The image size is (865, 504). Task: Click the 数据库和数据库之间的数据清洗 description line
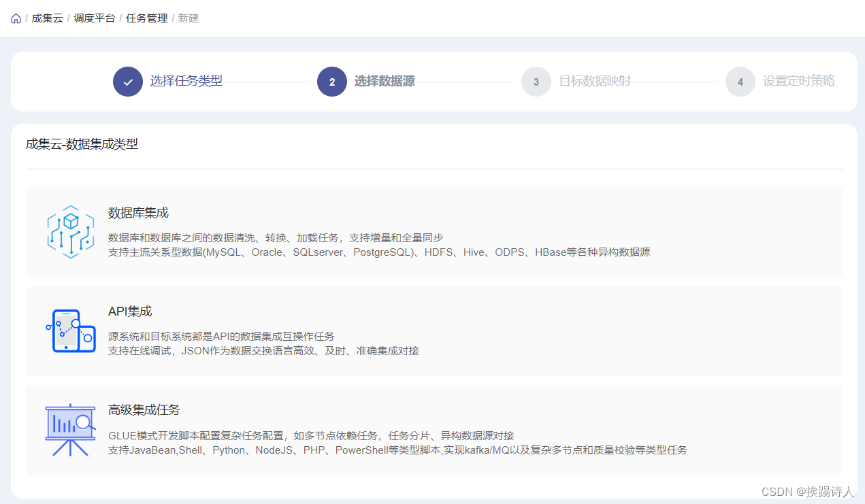click(276, 237)
